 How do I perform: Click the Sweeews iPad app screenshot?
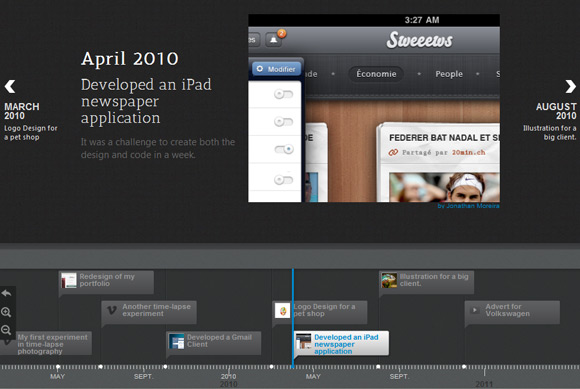(x=374, y=108)
